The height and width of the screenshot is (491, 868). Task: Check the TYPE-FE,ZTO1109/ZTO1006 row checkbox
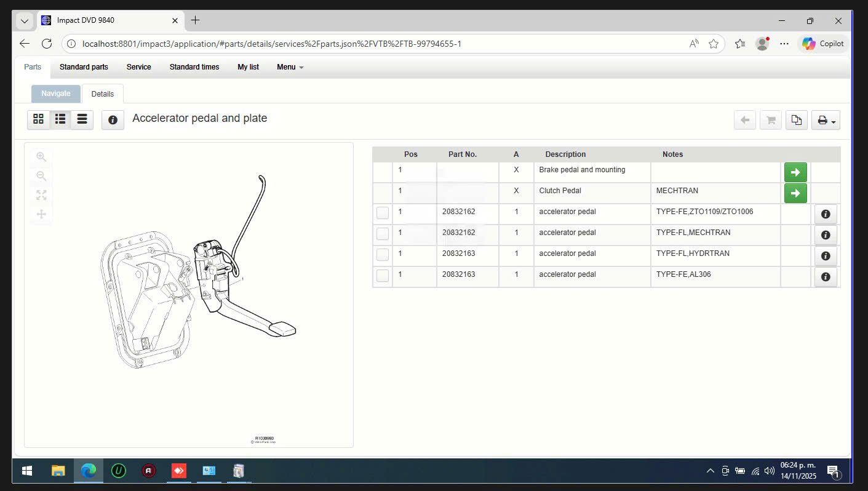383,213
